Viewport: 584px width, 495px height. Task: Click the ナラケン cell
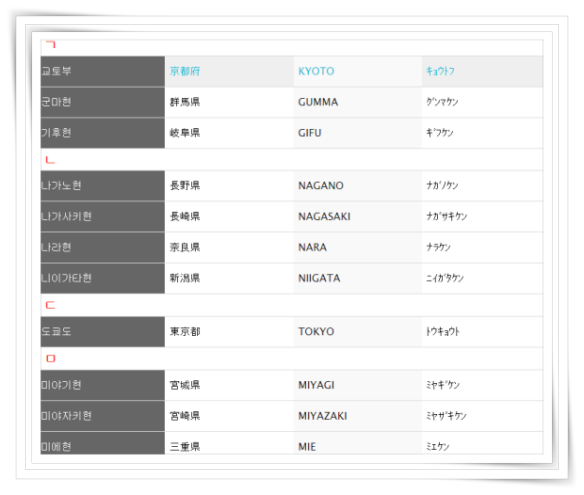pos(482,247)
